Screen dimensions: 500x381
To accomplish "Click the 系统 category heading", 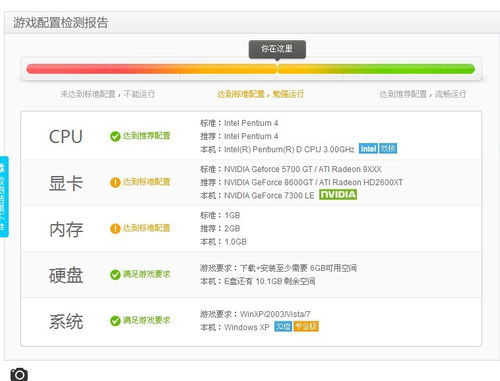I will (x=66, y=322).
